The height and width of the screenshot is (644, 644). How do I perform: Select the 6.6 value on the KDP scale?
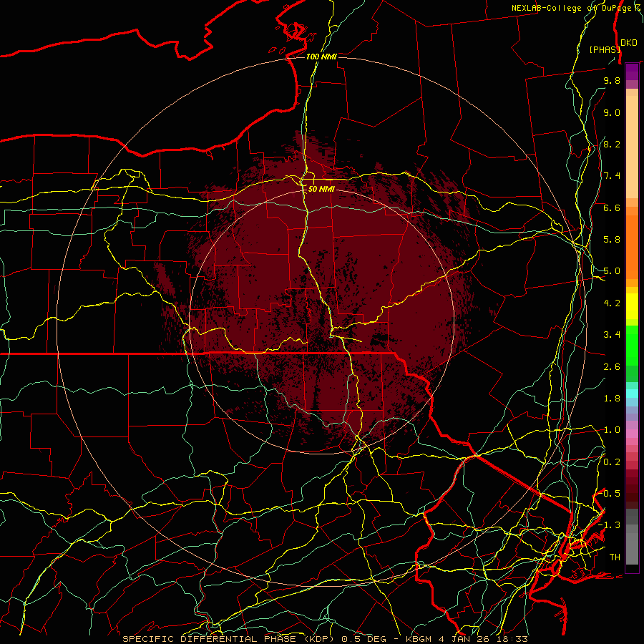[x=612, y=208]
